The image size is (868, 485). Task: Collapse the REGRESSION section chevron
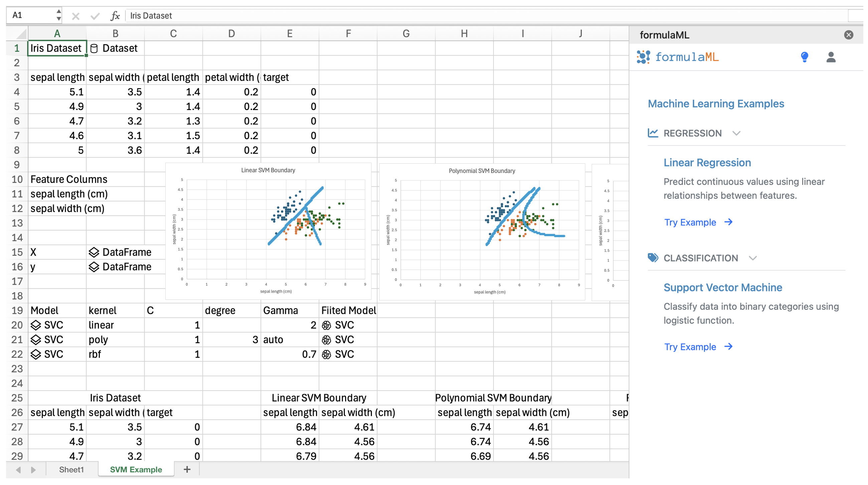click(x=736, y=133)
